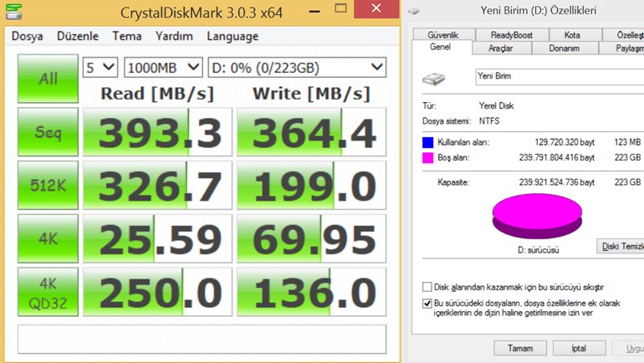Run the 4K QD32 benchmark test
Viewport: 644px width, 363px height.
tap(48, 291)
